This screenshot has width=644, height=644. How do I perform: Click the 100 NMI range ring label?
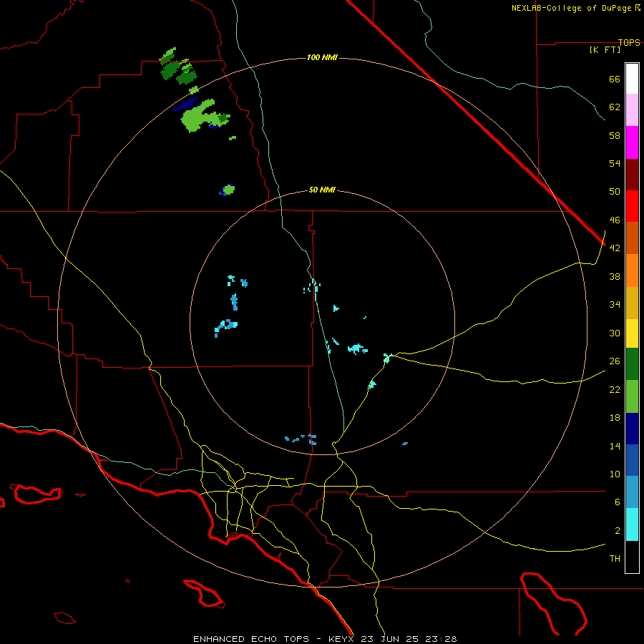point(322,57)
